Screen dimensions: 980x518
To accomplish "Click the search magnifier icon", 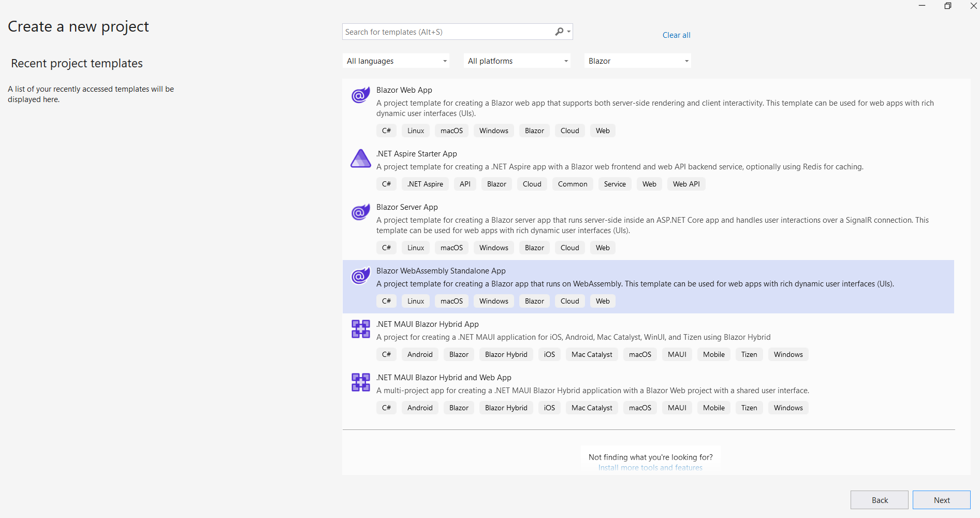I will (x=560, y=32).
